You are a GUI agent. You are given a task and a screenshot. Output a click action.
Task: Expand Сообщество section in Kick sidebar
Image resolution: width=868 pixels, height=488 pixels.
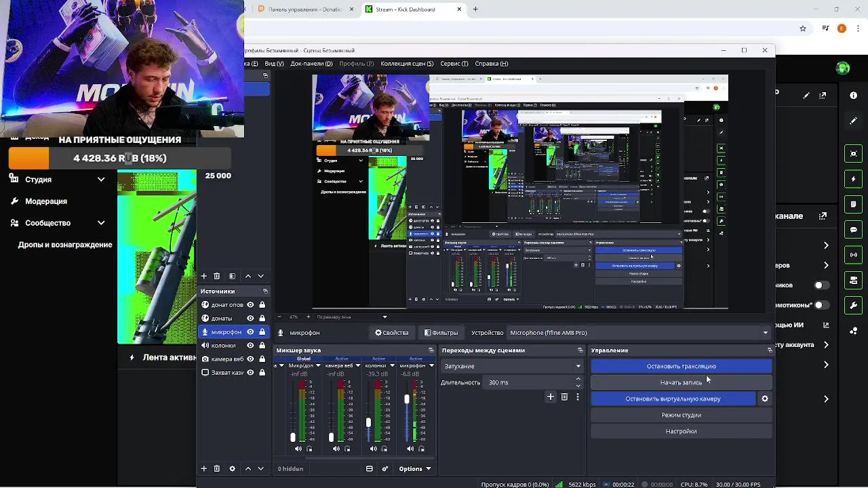101,223
